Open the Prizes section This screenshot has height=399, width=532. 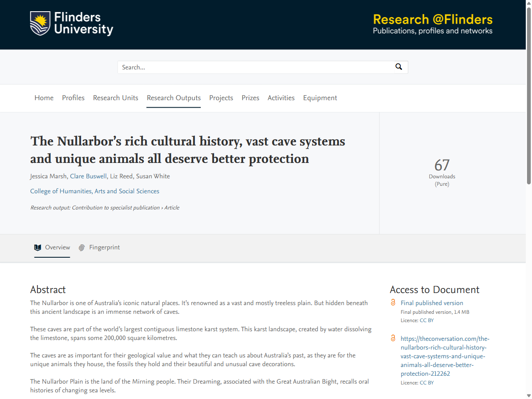click(x=250, y=98)
